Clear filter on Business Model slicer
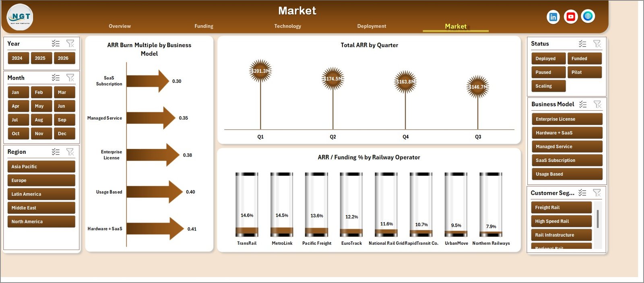The height and width of the screenshot is (283, 644). tap(597, 104)
